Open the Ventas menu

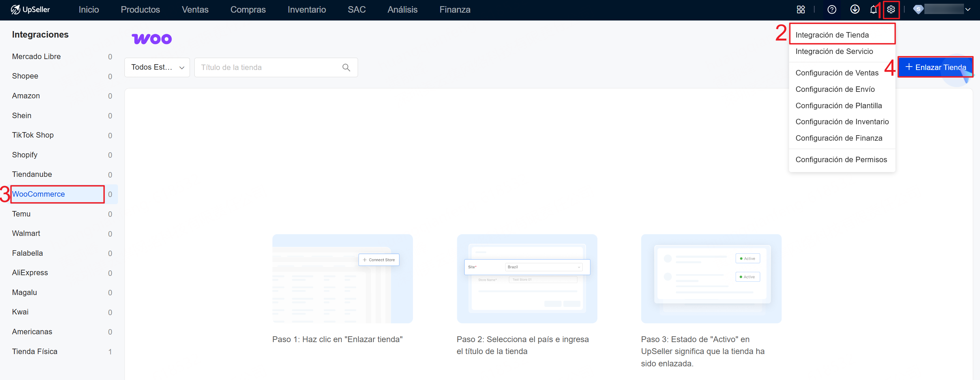pos(195,10)
